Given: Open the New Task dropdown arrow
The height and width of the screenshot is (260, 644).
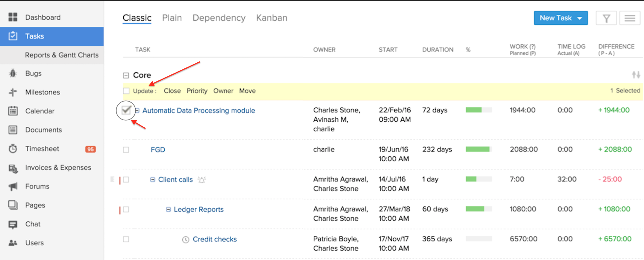Looking at the screenshot, I should pos(580,18).
